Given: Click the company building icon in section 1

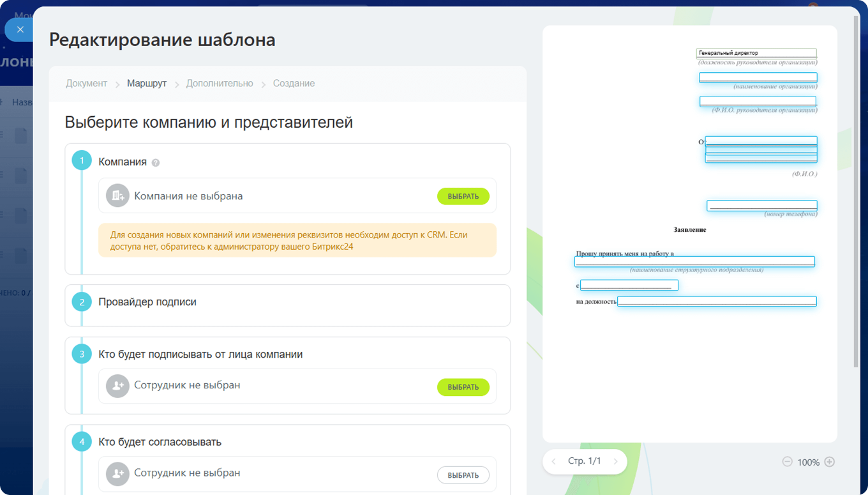Looking at the screenshot, I should click(x=117, y=196).
